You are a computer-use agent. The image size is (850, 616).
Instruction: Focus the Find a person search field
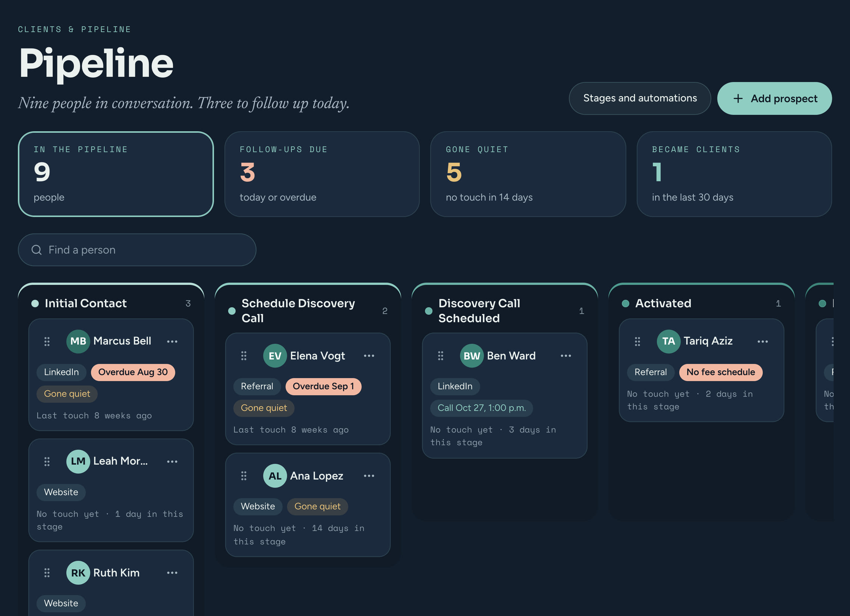[137, 250]
